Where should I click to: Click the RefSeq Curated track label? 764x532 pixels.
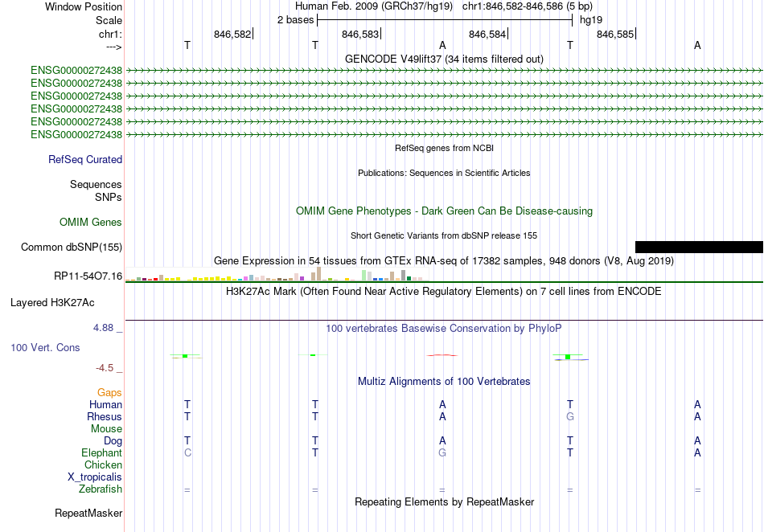coord(85,160)
